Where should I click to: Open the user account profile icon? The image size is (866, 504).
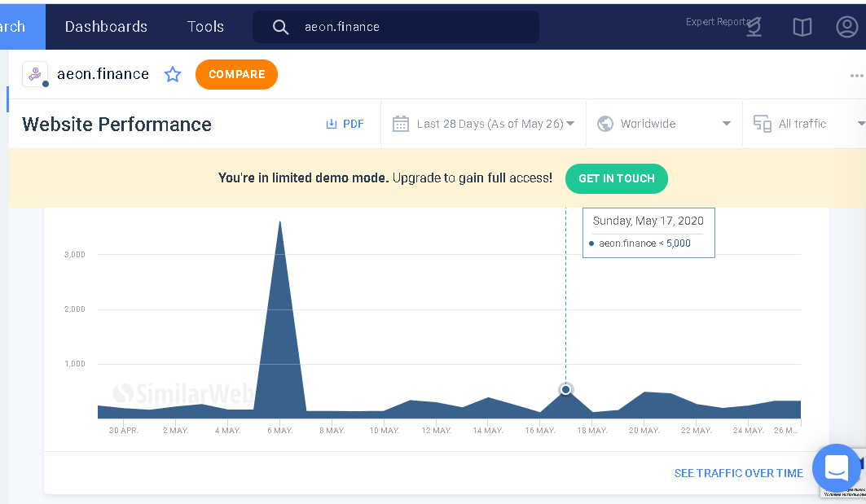846,27
